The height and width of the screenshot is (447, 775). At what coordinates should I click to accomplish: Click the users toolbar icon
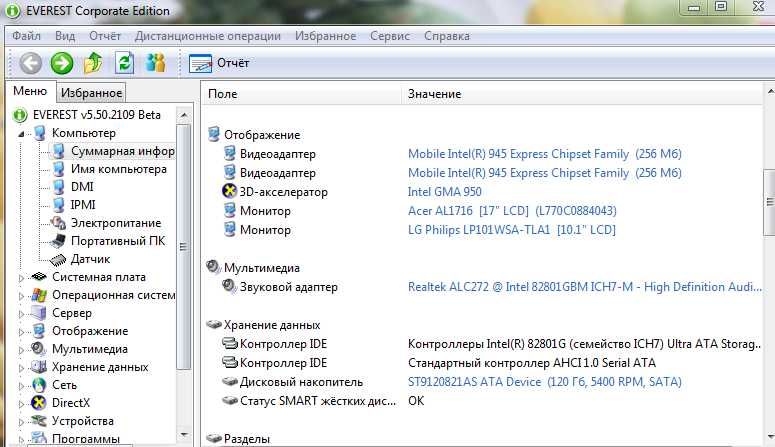[156, 63]
